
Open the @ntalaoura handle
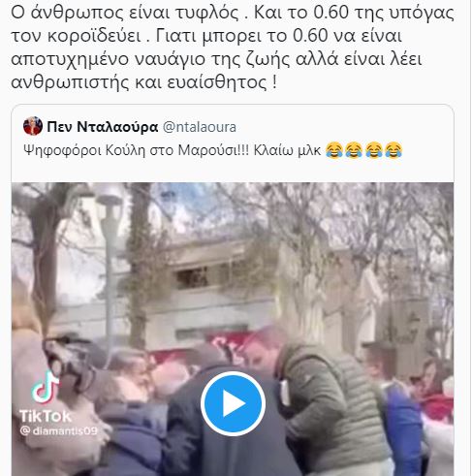click(x=200, y=127)
